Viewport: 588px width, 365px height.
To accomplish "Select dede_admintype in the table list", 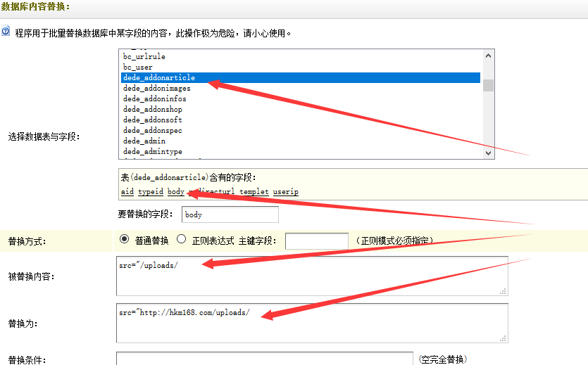I will (x=301, y=151).
